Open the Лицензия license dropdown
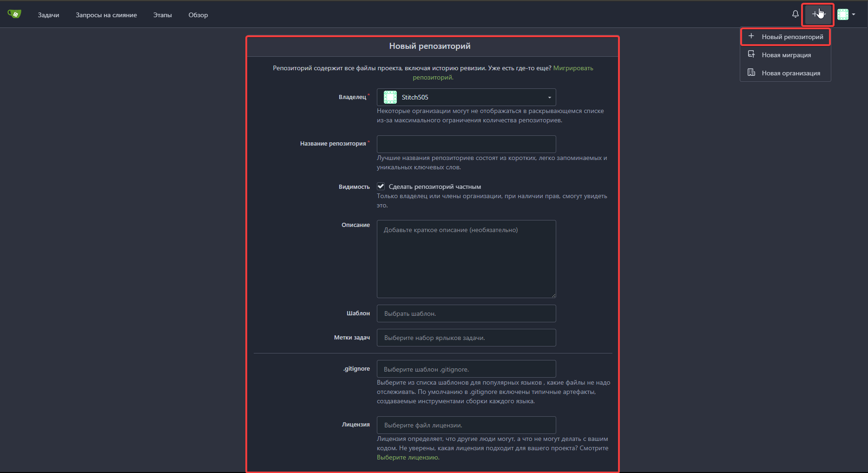Image resolution: width=868 pixels, height=473 pixels. (x=466, y=425)
